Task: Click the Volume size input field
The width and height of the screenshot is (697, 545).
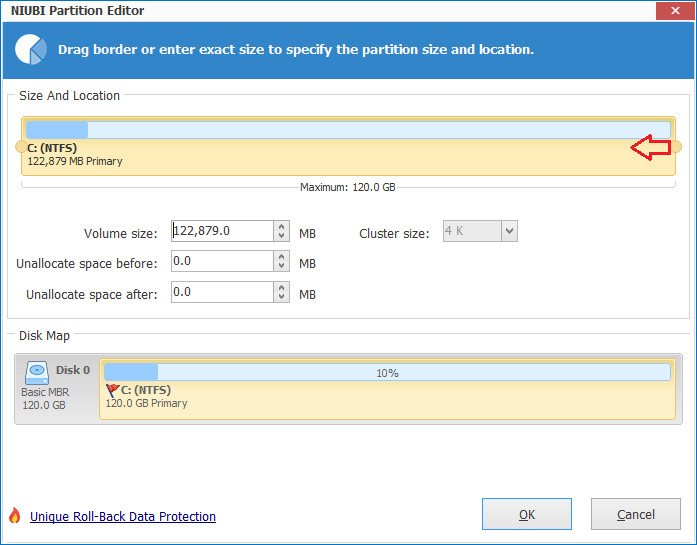Action: pyautogui.click(x=222, y=231)
